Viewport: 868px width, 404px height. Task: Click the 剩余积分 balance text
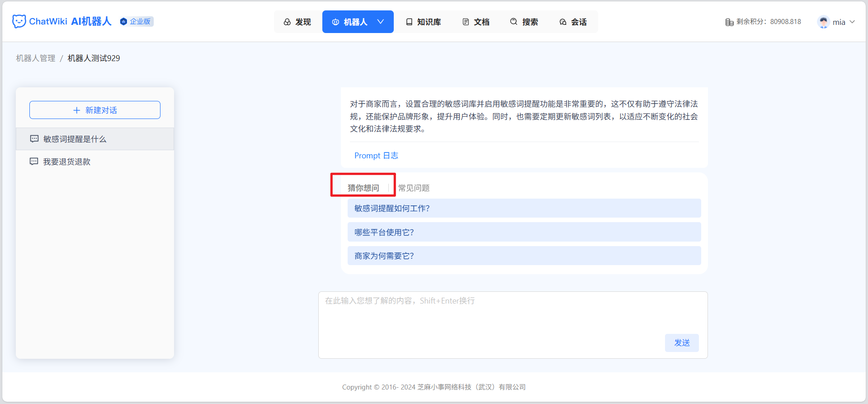(769, 22)
